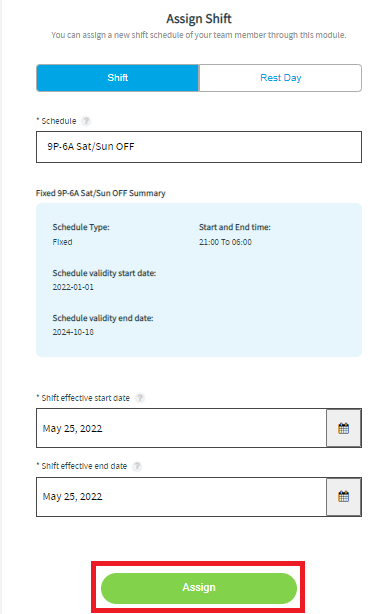Click the Shift effective end date input field
This screenshot has height=614, width=391.
(181, 497)
